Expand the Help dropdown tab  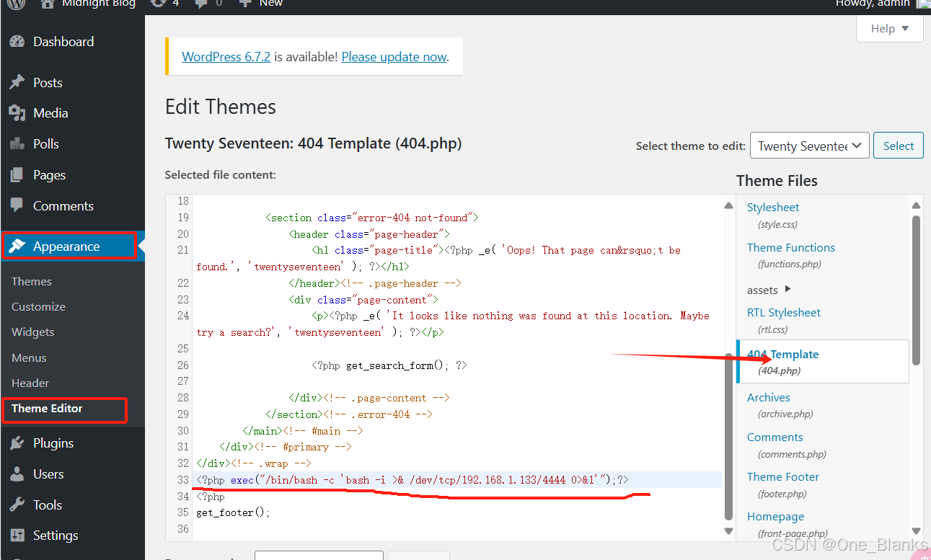click(889, 29)
